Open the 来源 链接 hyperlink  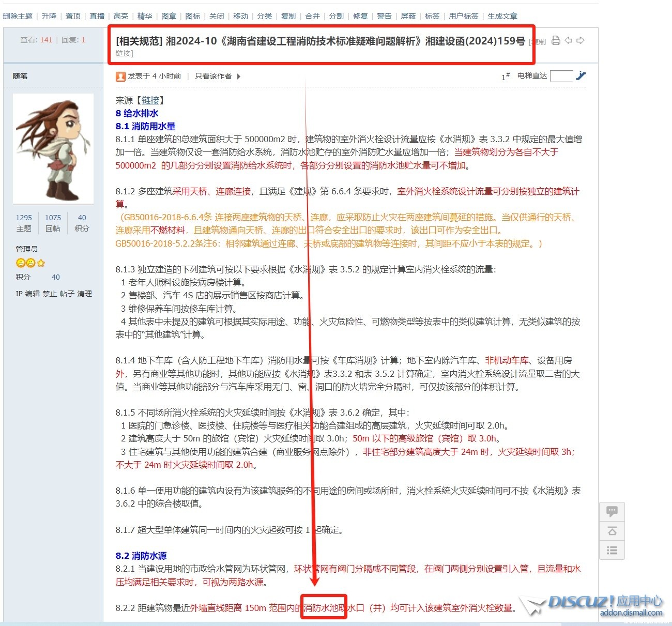(x=150, y=100)
